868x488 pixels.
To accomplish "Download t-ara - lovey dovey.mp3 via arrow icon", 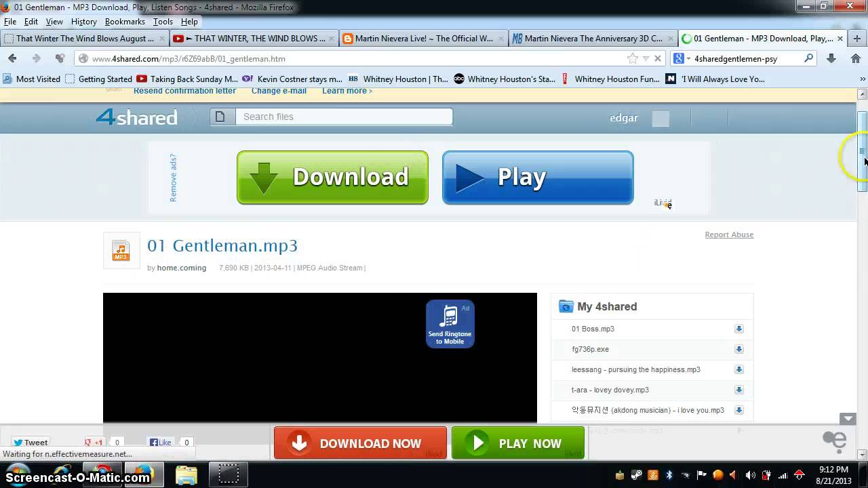I will (x=738, y=390).
